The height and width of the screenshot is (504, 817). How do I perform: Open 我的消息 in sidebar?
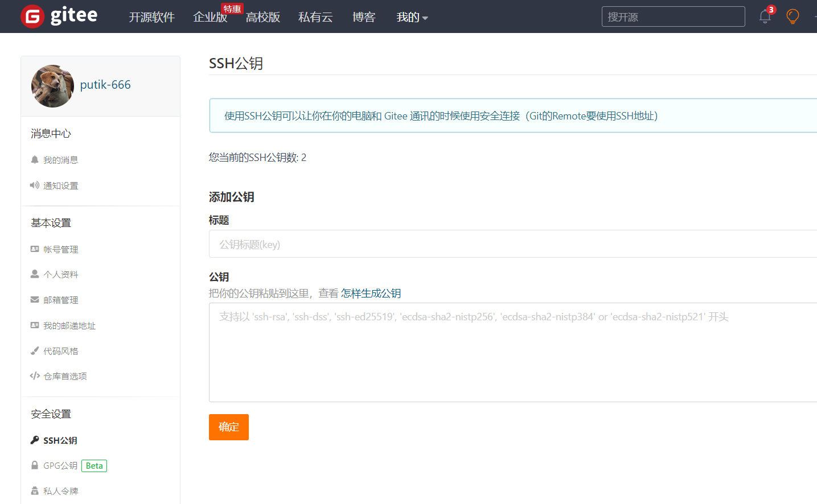60,160
